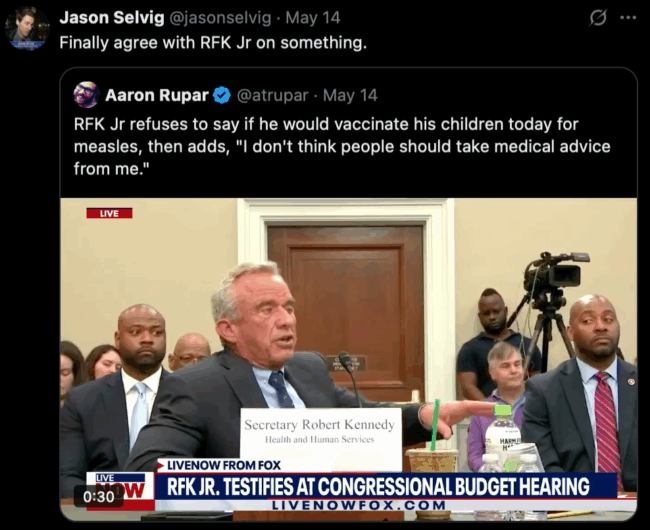This screenshot has height=530, width=650.
Task: Play the RFK Jr. hearing video
Action: point(348,359)
